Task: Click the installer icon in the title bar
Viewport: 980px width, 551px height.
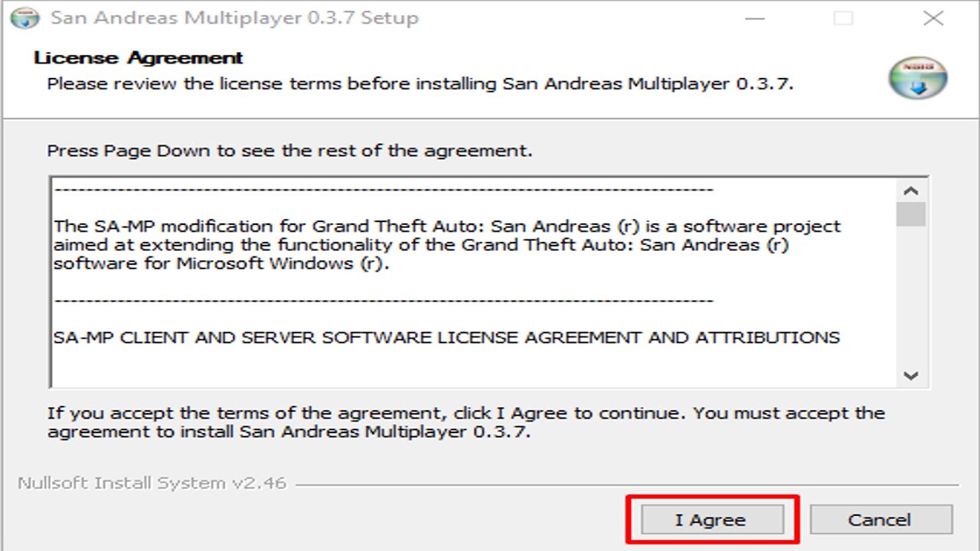Action: coord(24,18)
